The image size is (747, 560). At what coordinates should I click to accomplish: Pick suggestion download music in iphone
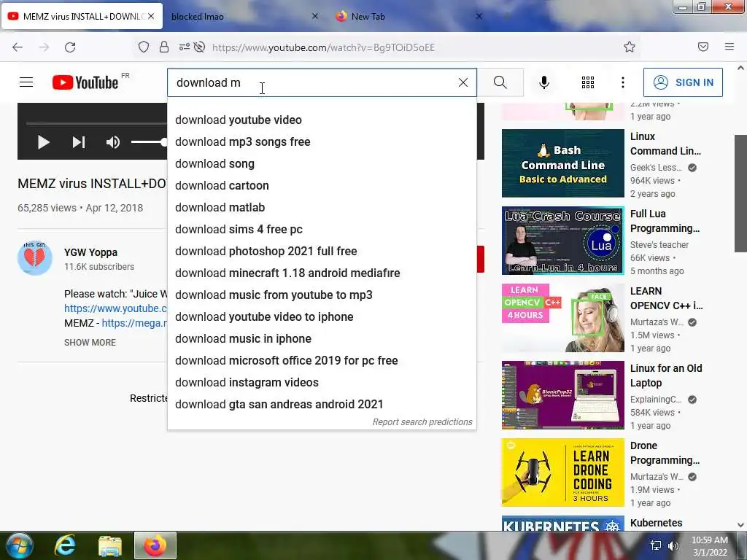322,339
